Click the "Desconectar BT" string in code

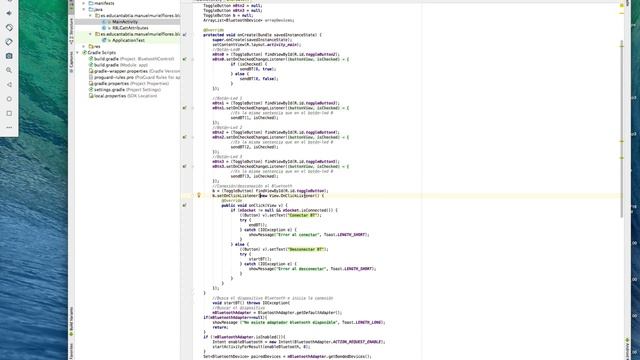click(307, 249)
